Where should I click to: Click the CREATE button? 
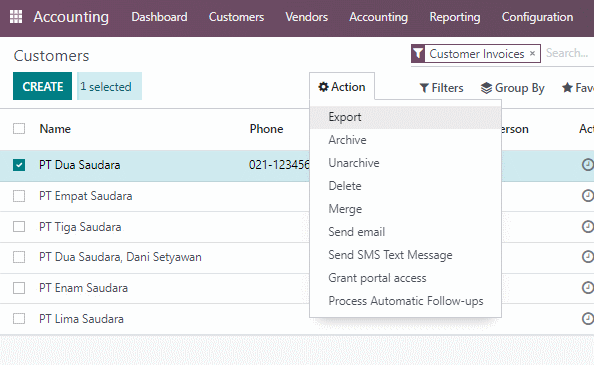pos(42,86)
